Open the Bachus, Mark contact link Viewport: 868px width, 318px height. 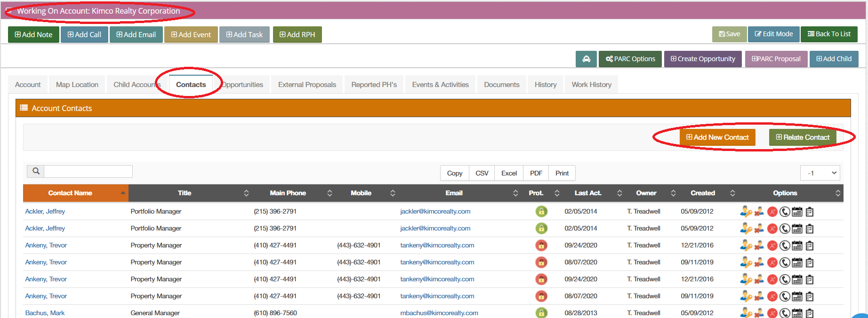tap(45, 313)
